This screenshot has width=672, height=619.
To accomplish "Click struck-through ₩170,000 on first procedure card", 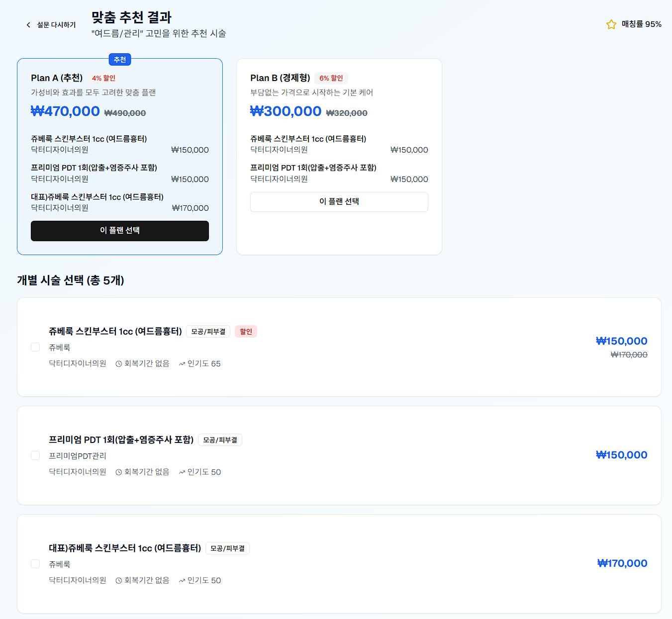I will click(629, 355).
